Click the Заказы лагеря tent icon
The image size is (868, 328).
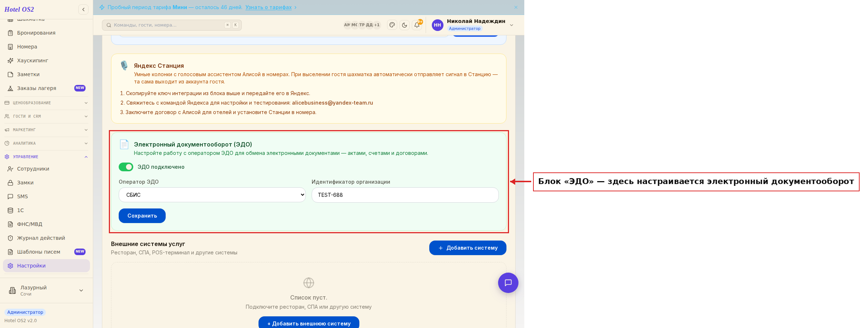pos(11,88)
